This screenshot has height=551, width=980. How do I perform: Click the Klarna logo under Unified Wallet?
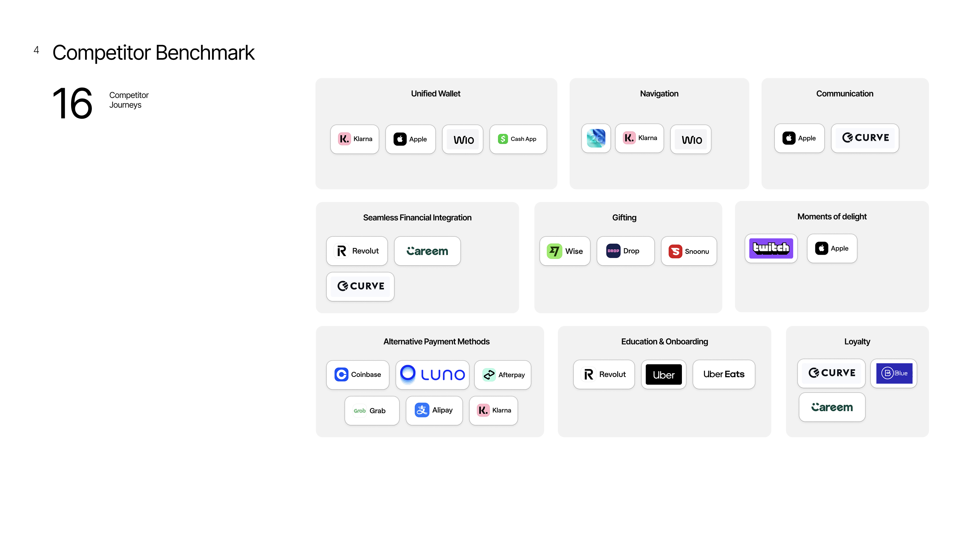[355, 139]
